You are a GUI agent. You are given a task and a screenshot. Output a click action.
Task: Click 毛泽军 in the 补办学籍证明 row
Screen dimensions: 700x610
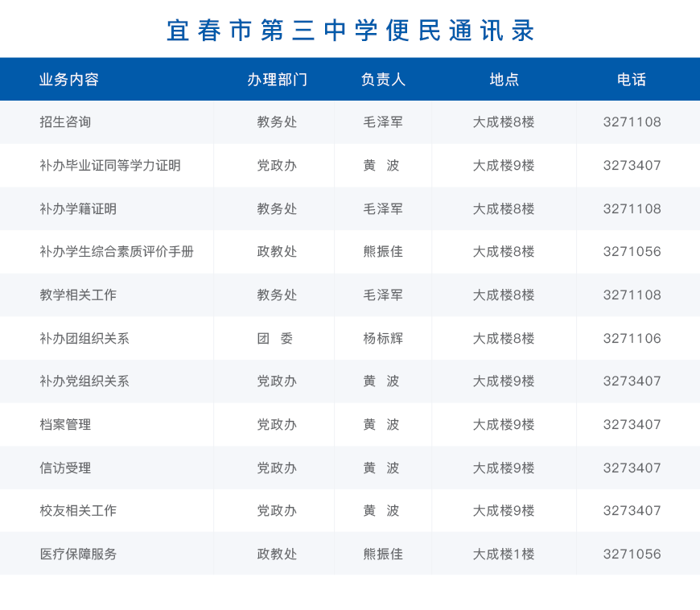tap(383, 208)
